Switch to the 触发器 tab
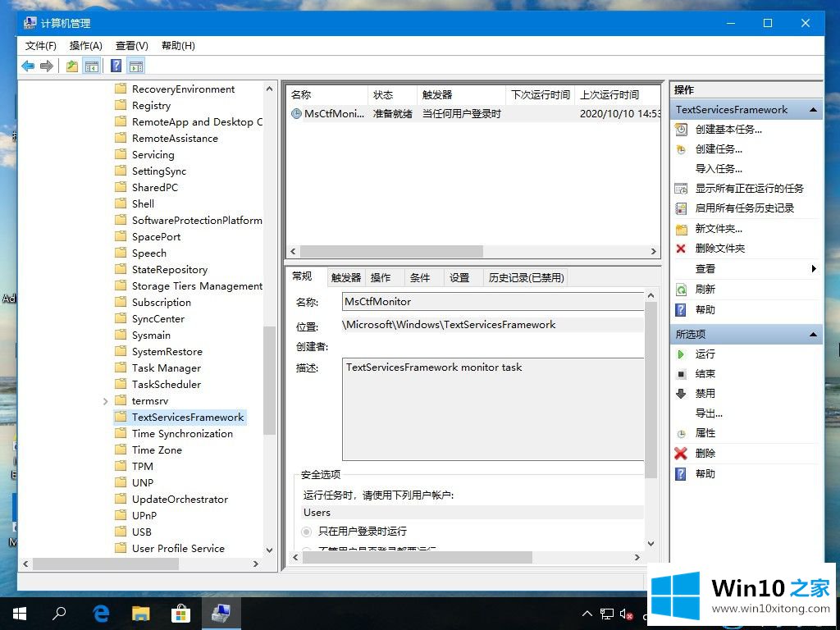Viewport: 840px width, 630px height. [345, 278]
